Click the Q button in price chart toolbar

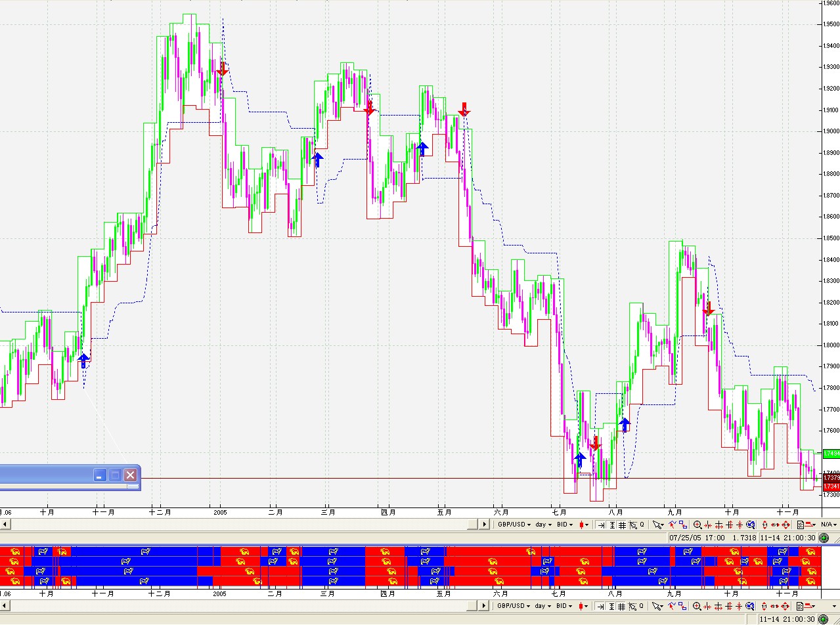coord(642,525)
